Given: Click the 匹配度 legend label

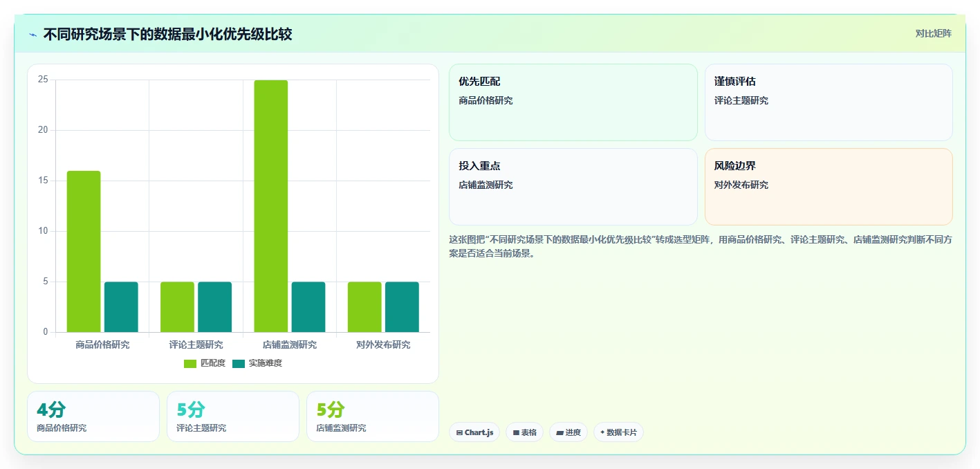Looking at the screenshot, I should coord(212,364).
